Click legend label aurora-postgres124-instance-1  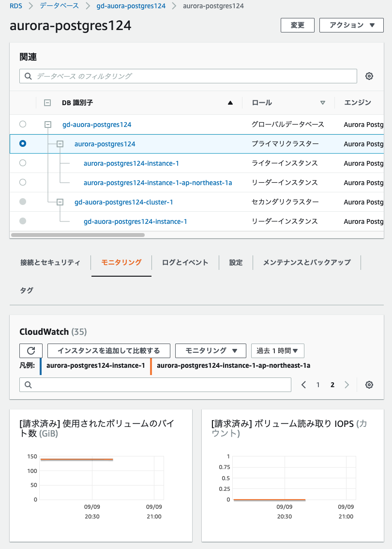coord(95,365)
